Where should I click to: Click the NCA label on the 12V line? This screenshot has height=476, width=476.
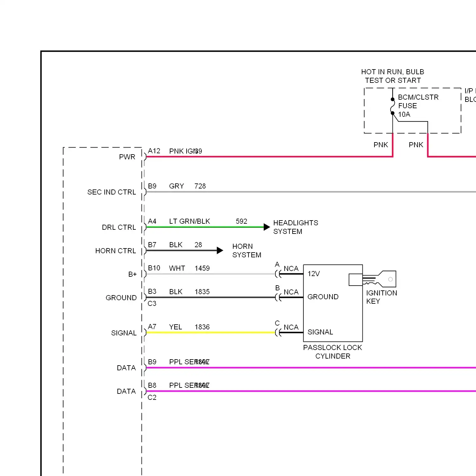pyautogui.click(x=291, y=268)
